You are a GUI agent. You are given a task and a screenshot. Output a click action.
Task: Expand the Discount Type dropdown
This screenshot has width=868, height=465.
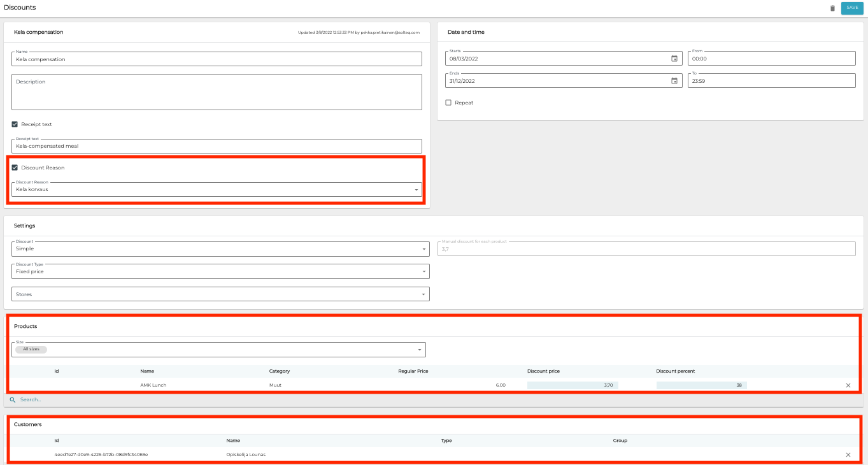click(220, 272)
